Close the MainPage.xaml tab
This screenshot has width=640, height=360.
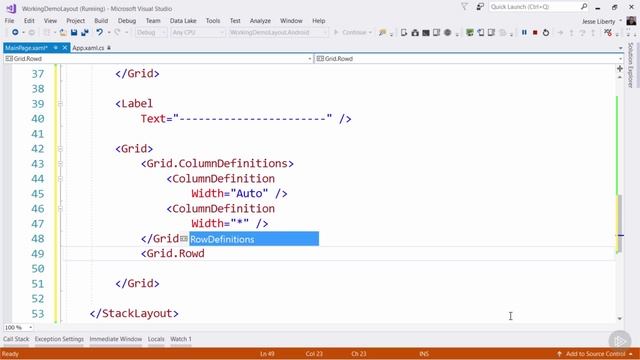pyautogui.click(x=64, y=48)
